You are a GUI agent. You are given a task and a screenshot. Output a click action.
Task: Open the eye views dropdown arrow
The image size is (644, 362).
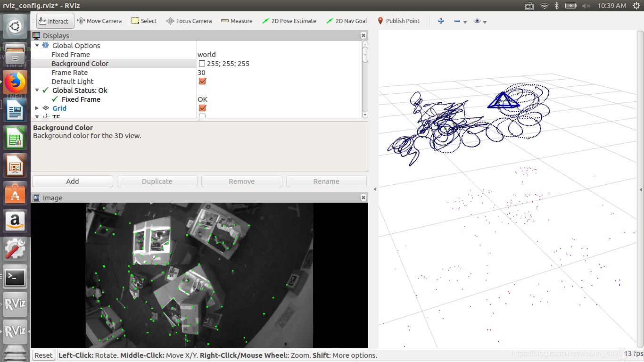485,22
